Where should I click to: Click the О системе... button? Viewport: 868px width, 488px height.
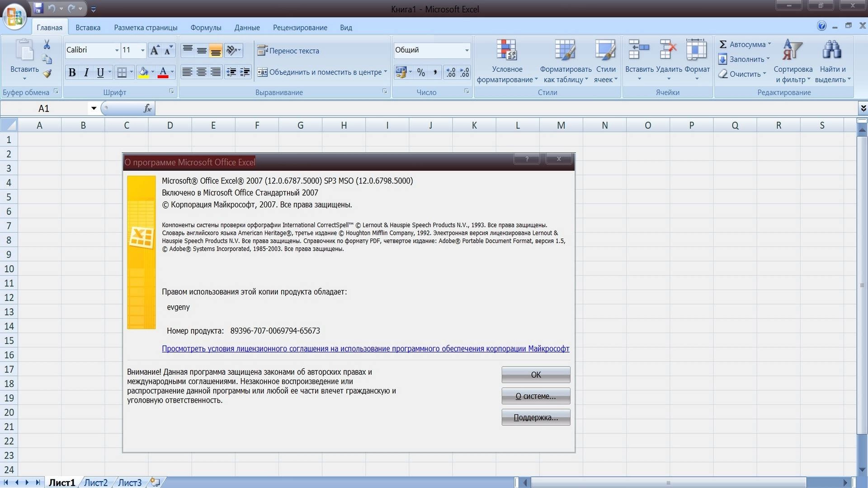536,396
